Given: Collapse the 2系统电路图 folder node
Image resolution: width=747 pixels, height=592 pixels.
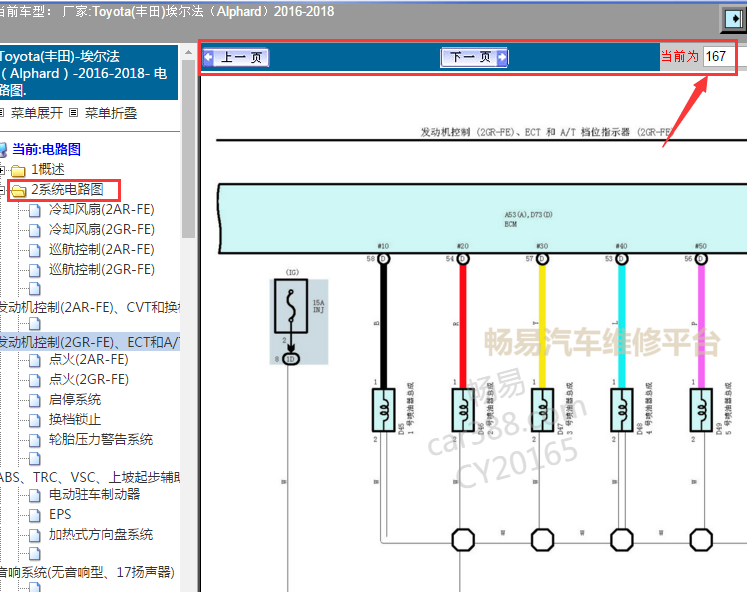Looking at the screenshot, I should pyautogui.click(x=2, y=190).
